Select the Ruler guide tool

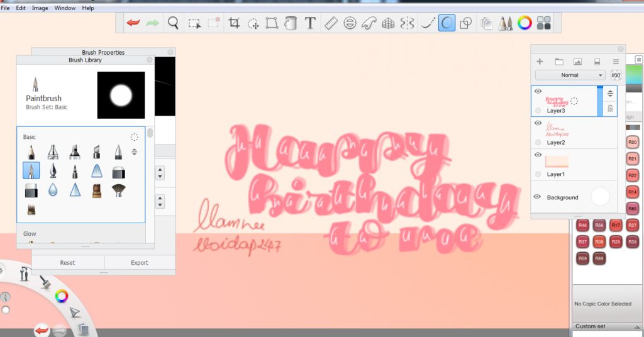[x=331, y=23]
